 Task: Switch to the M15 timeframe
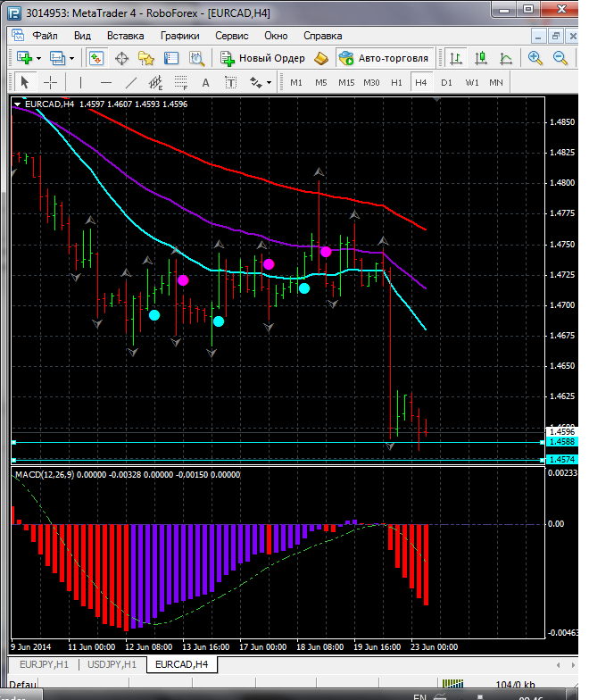[x=346, y=82]
